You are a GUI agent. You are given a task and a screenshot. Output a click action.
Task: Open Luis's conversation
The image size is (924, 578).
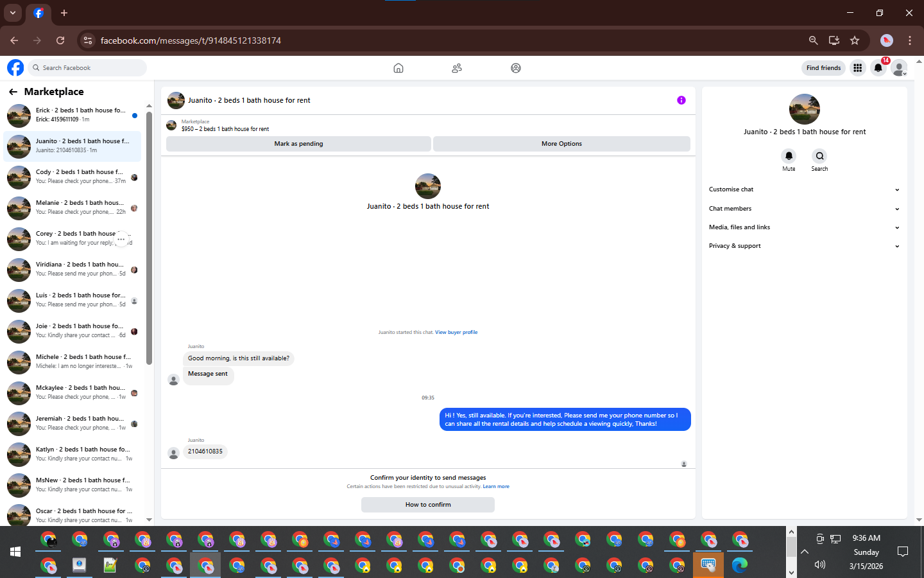pos(72,301)
